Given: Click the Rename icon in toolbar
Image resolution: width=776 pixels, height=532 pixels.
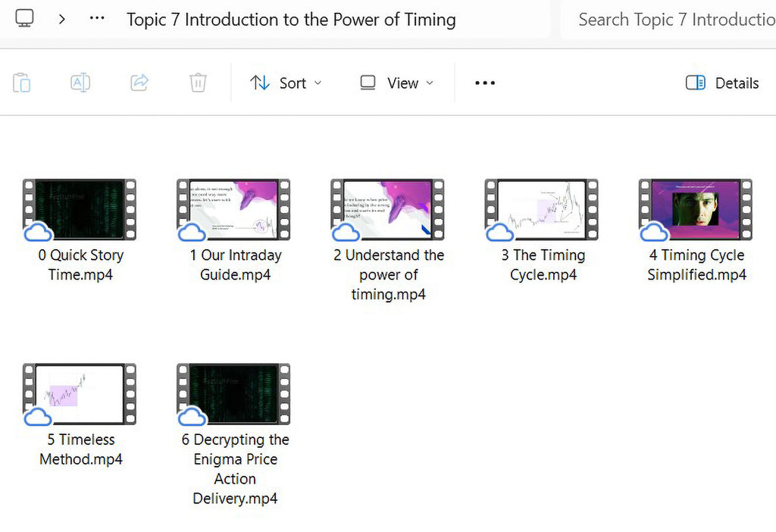Looking at the screenshot, I should click(80, 83).
